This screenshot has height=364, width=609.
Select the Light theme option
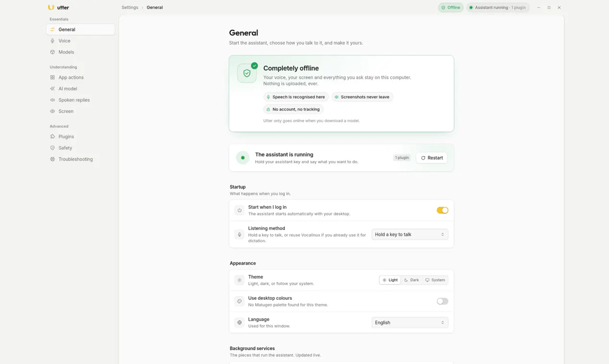(x=390, y=280)
